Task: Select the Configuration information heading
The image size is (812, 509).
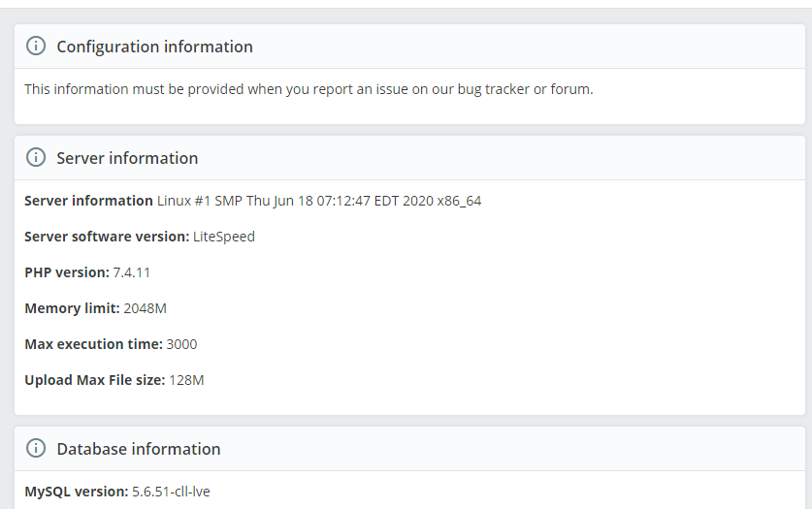Action: point(154,47)
